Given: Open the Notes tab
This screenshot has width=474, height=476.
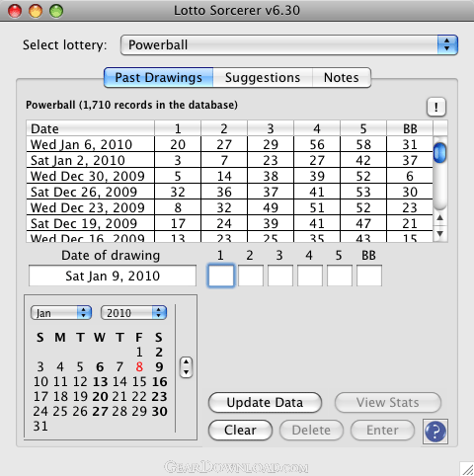Looking at the screenshot, I should [342, 78].
